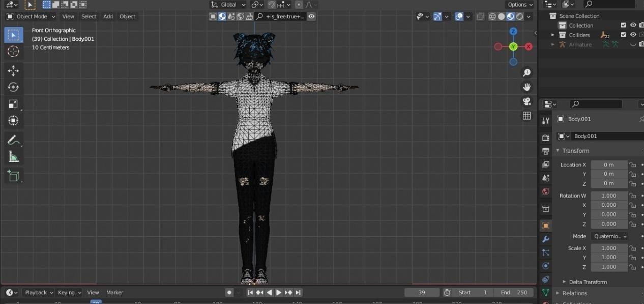Open the timeline View menu
This screenshot has width=644, height=304.
click(x=93, y=292)
